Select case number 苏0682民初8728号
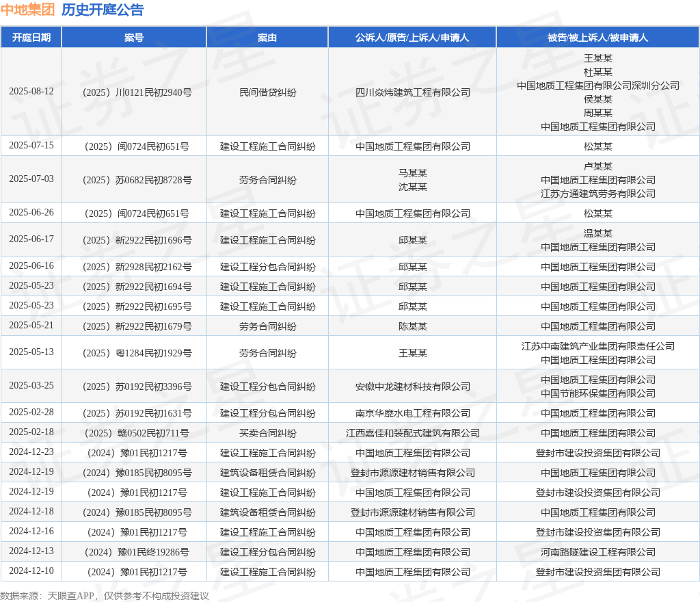Image resolution: width=700 pixels, height=602 pixels. click(x=137, y=180)
